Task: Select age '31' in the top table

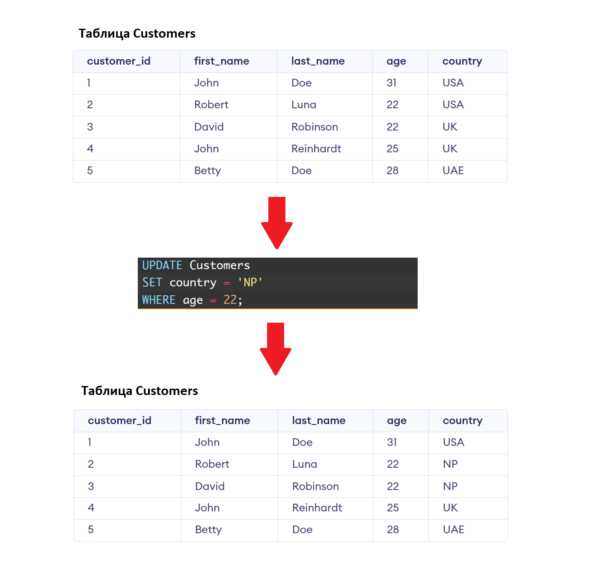Action: [x=392, y=83]
